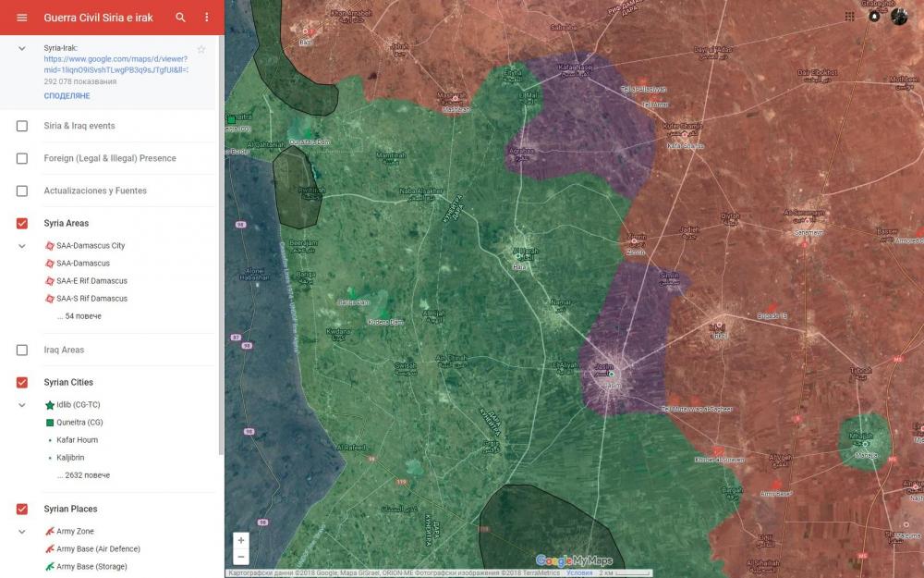This screenshot has height=578, width=924.
Task: Click the СПОДЕЛЯНЕ share link
Action: [x=67, y=96]
